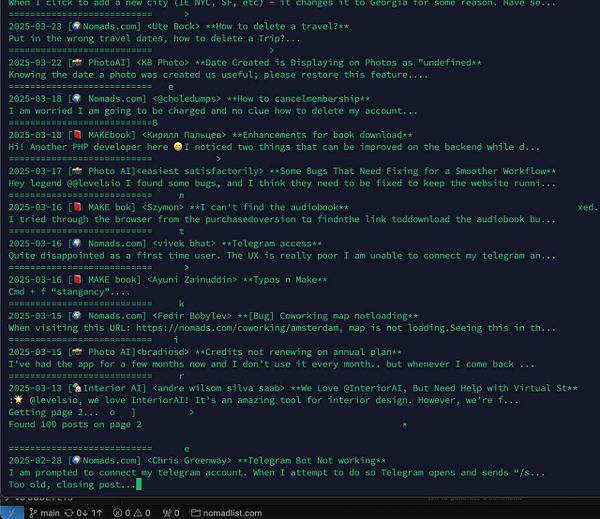Click the @choledumps How to cancelmembership line

[x=189, y=99]
